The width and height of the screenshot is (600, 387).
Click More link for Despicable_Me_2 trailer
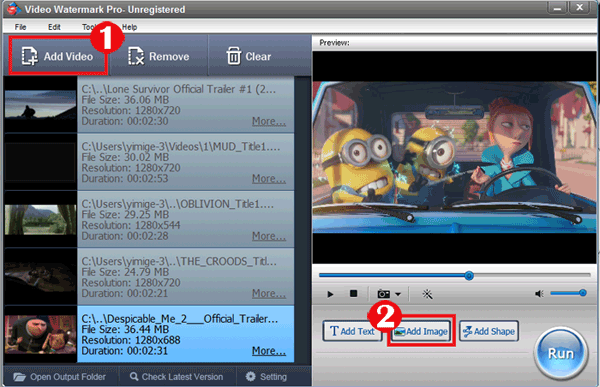pyautogui.click(x=269, y=351)
